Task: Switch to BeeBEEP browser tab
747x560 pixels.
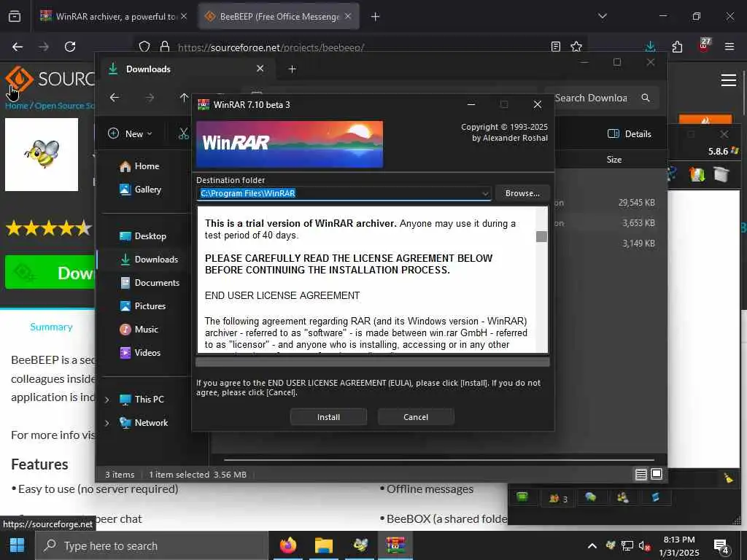Action: coord(279,17)
